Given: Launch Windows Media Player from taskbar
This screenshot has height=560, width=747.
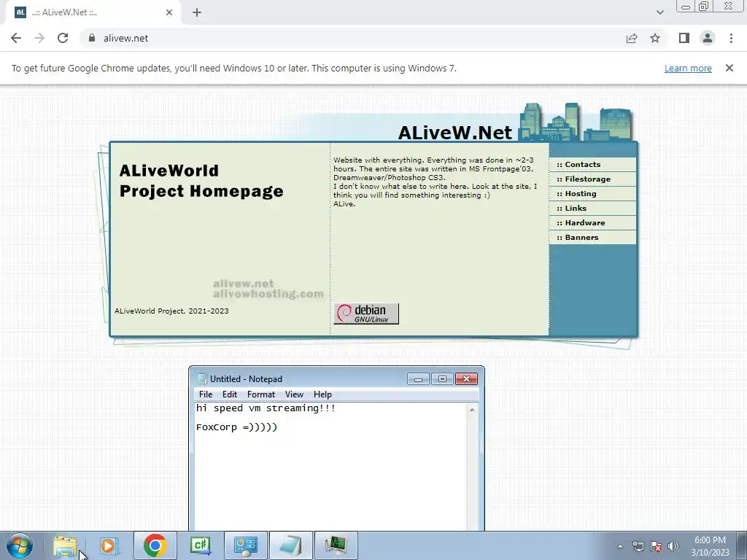Looking at the screenshot, I should (x=109, y=545).
